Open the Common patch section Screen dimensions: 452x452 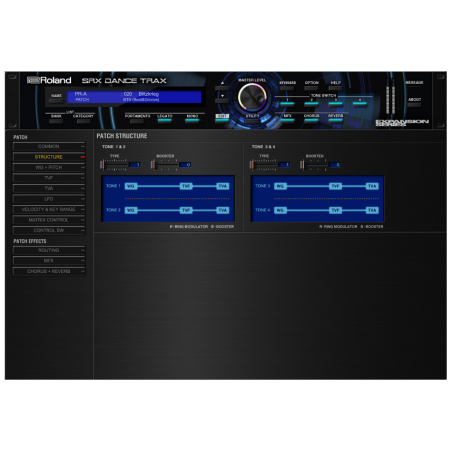tap(49, 146)
